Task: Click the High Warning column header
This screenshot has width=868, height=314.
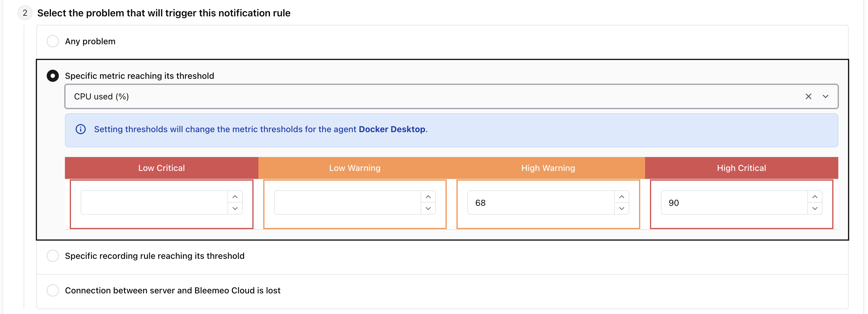Action: point(548,168)
